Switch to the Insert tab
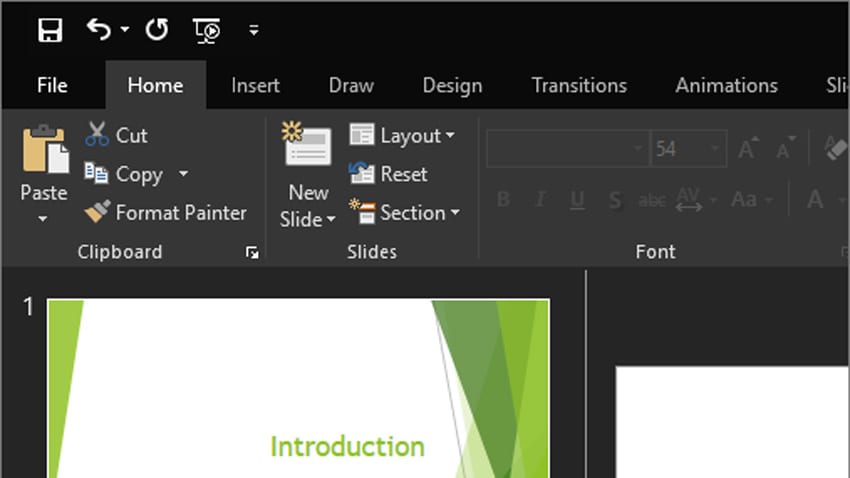Screen dimensions: 850x478 255,86
